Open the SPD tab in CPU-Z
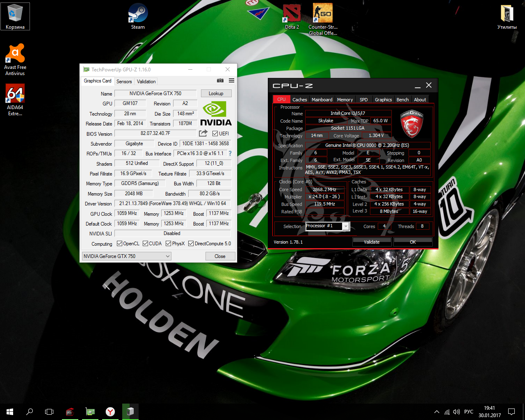This screenshot has width=525, height=420. (x=364, y=99)
